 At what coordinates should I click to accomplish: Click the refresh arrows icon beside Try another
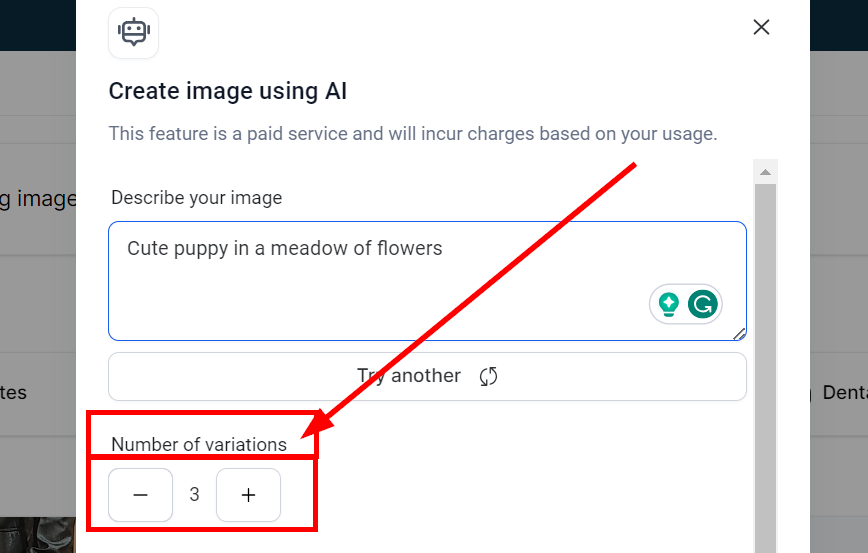pyautogui.click(x=488, y=376)
